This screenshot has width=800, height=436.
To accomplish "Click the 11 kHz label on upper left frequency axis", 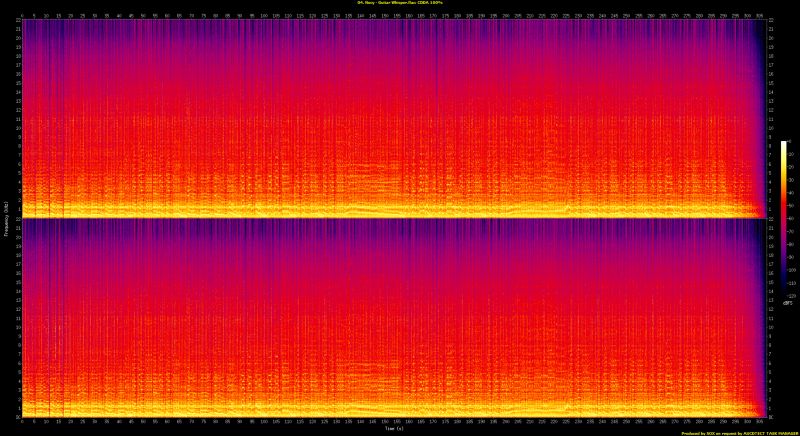I will (x=15, y=119).
